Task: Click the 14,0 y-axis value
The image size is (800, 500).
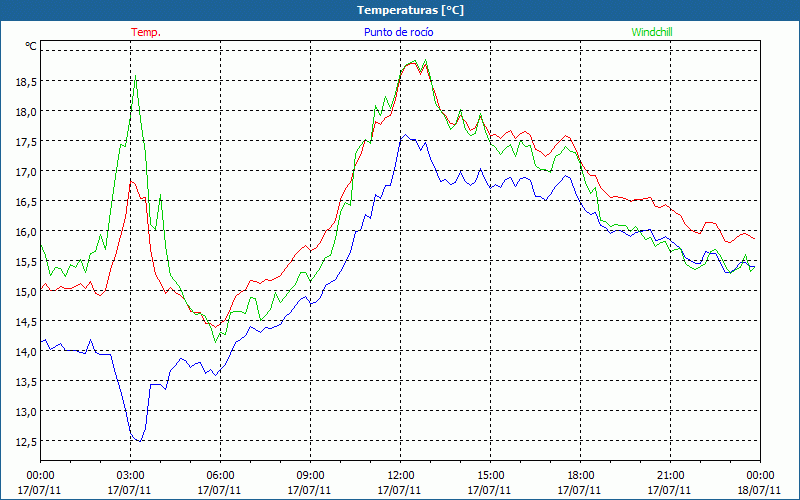Action: [26, 352]
